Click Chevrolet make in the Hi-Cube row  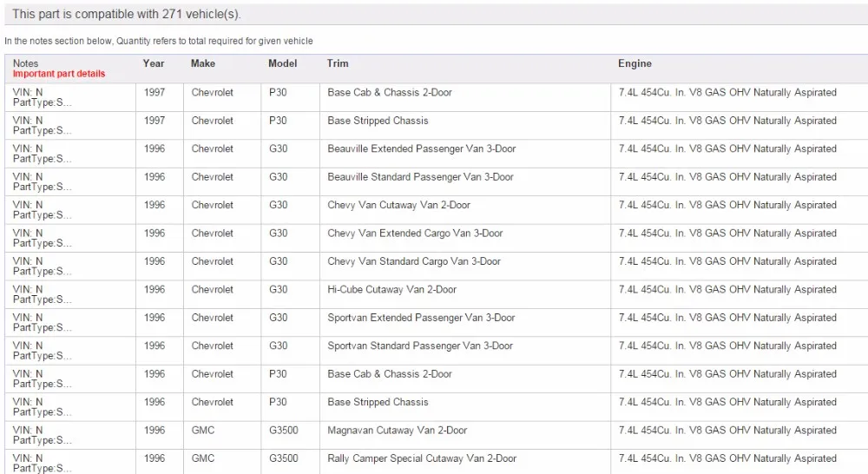(212, 290)
